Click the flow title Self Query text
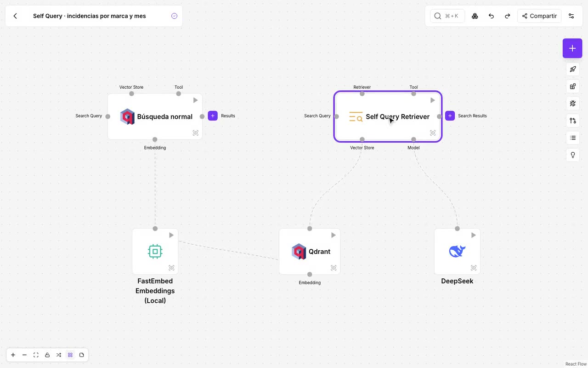The width and height of the screenshot is (588, 368). 90,16
